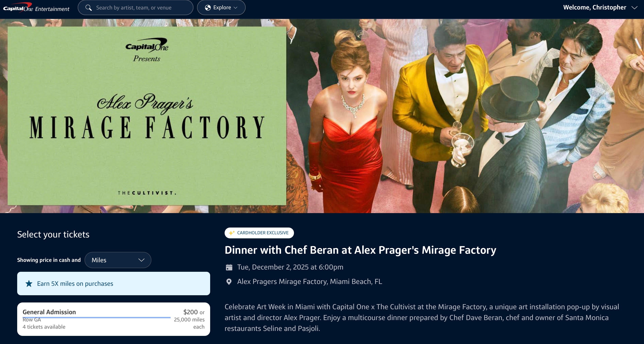Click the sparkle icon on the Cardholder Exclusive badge
644x344 pixels.
pos(232,232)
